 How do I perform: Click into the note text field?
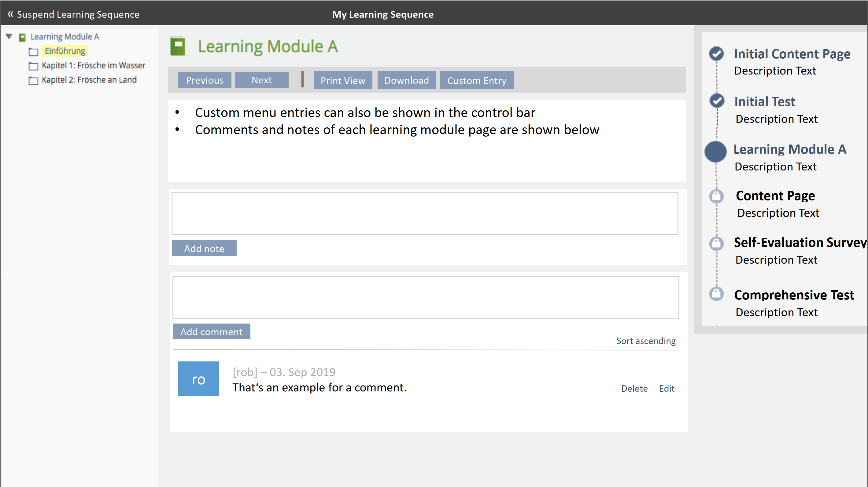pos(425,214)
